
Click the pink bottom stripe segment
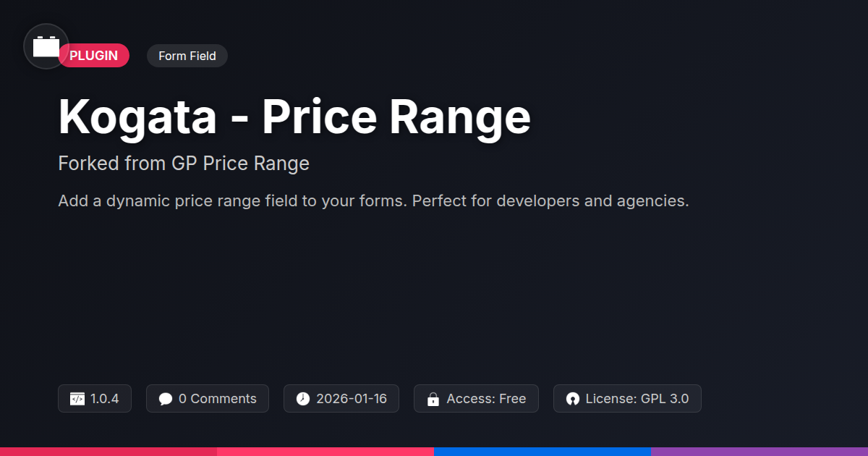325,452
